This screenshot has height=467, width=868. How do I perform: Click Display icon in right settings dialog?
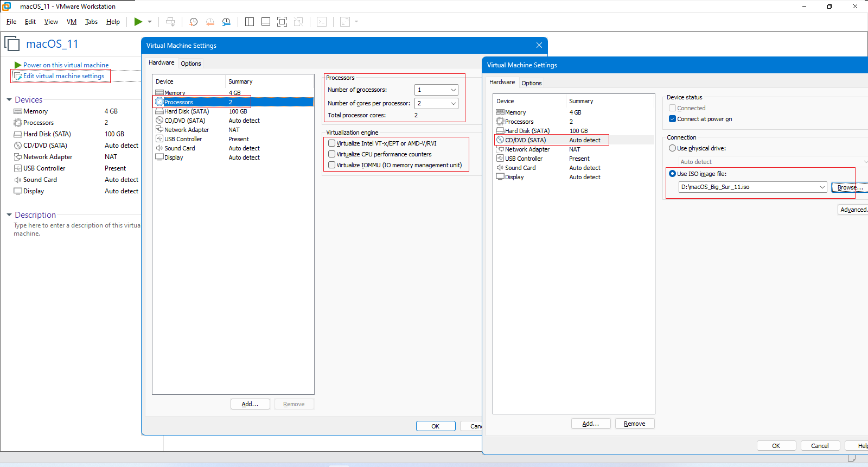[x=500, y=176]
